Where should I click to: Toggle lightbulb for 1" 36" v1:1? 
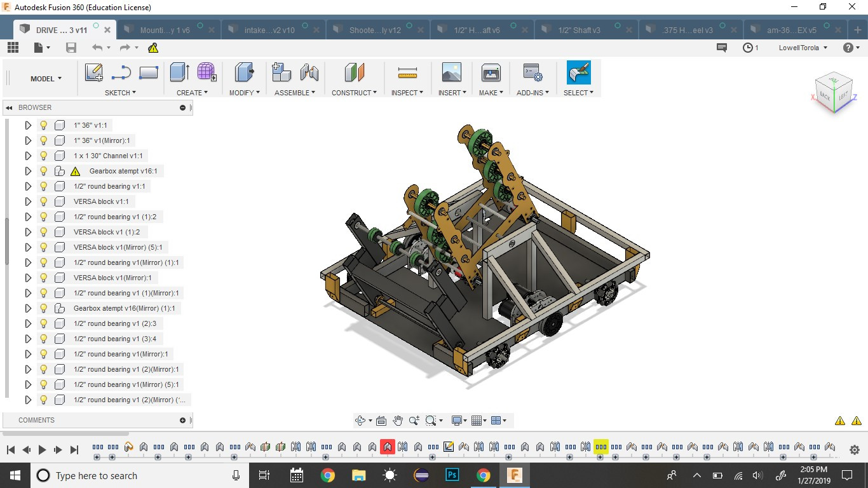pos(44,125)
